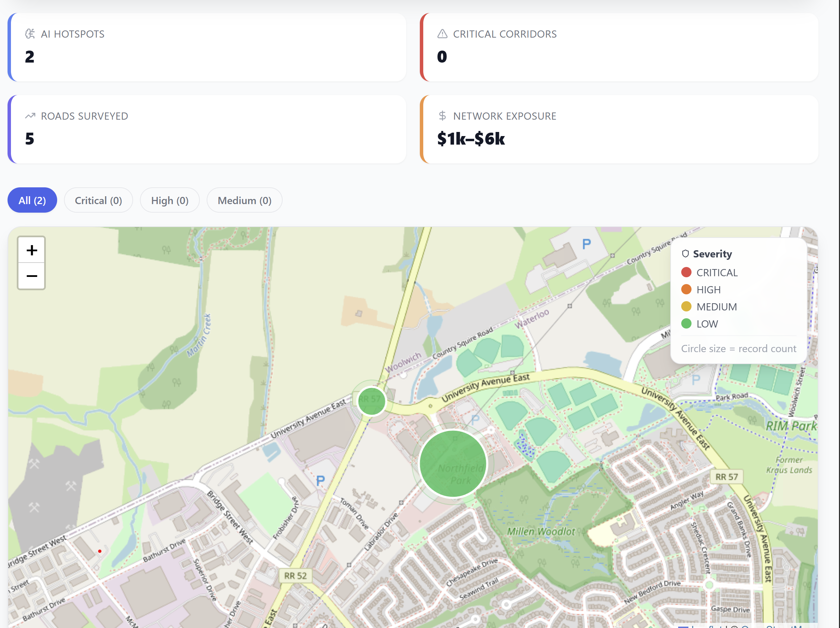Click the Critical Corridors warning triangle icon

(442, 34)
